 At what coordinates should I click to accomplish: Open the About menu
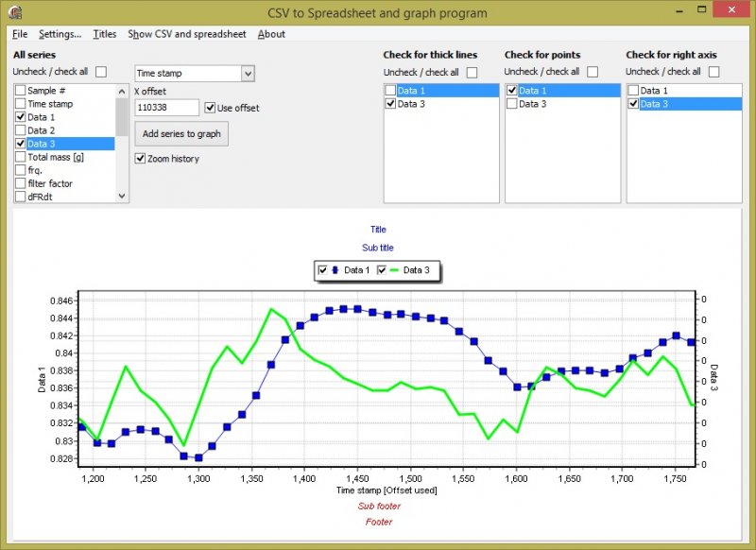pos(271,34)
